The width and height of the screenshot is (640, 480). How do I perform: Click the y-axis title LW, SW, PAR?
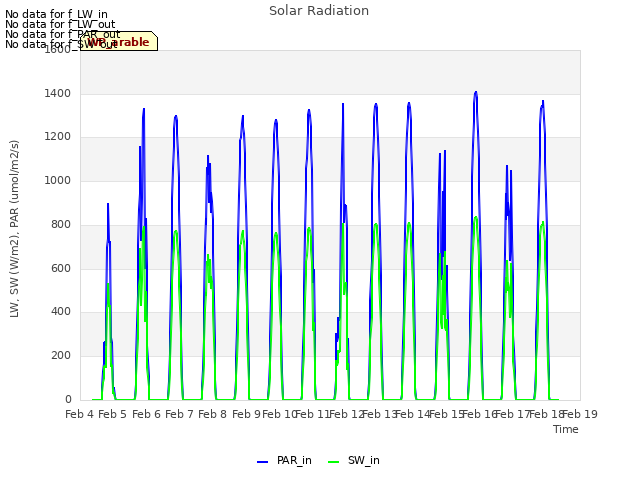pyautogui.click(x=15, y=229)
